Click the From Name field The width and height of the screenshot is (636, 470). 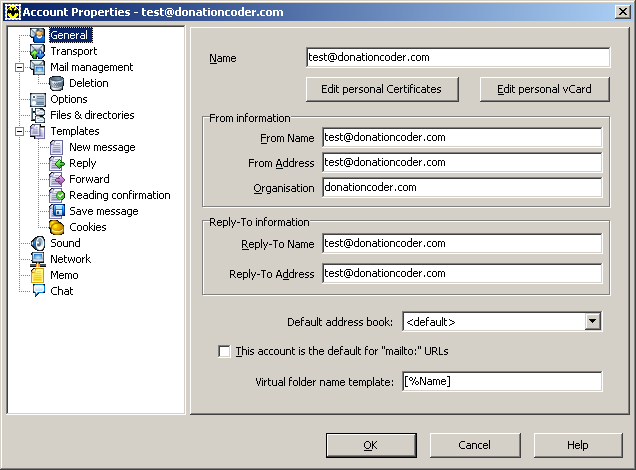[462, 137]
